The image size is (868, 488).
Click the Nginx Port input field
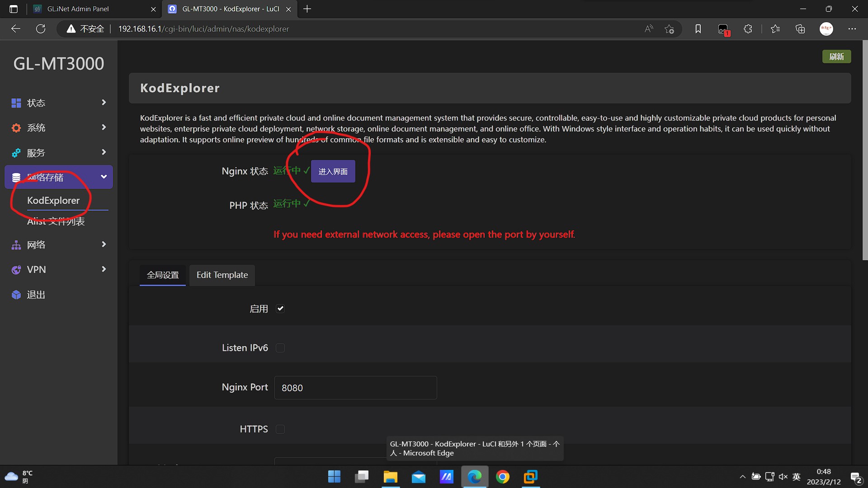click(x=355, y=388)
